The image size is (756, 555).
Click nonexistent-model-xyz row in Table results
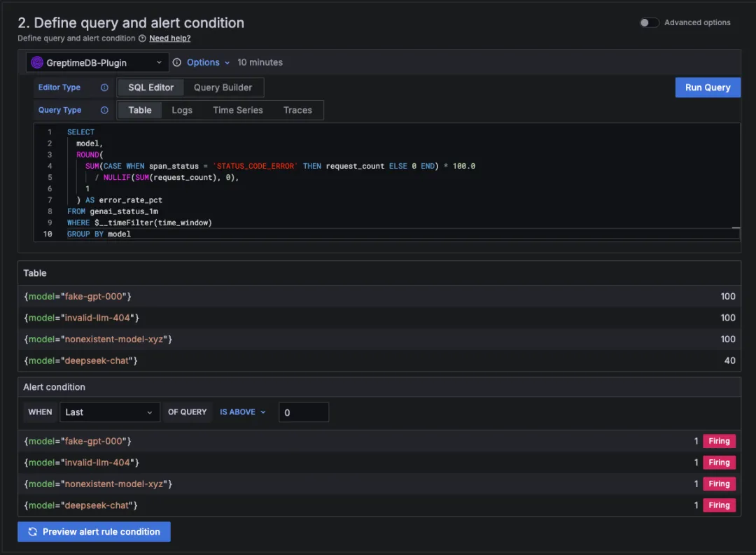pyautogui.click(x=379, y=339)
